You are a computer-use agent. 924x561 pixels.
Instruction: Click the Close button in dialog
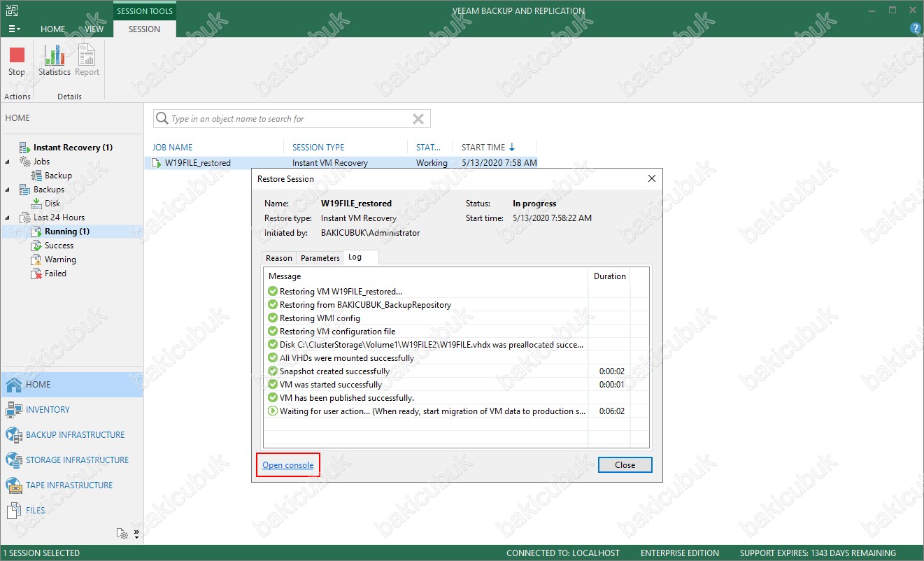click(x=625, y=465)
